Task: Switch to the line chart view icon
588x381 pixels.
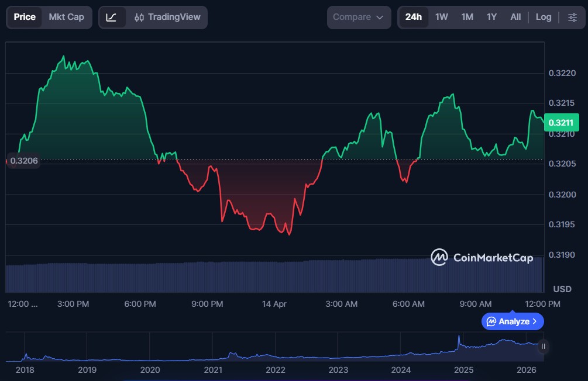Action: click(112, 18)
